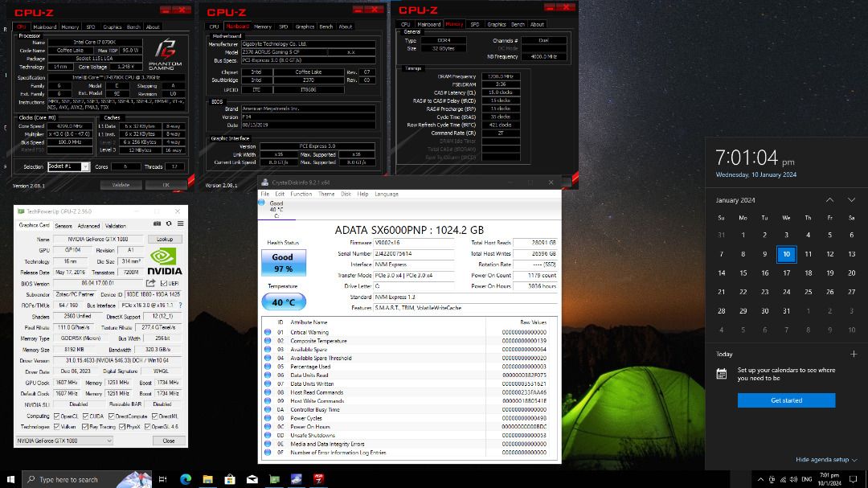Launch Microsoft Edge from the taskbar
Image resolution: width=868 pixels, height=488 pixels.
point(186,479)
